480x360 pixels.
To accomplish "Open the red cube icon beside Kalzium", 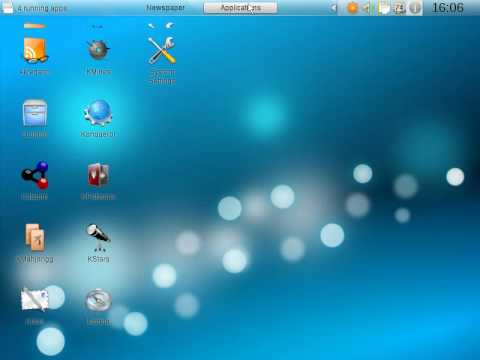I will (98, 175).
